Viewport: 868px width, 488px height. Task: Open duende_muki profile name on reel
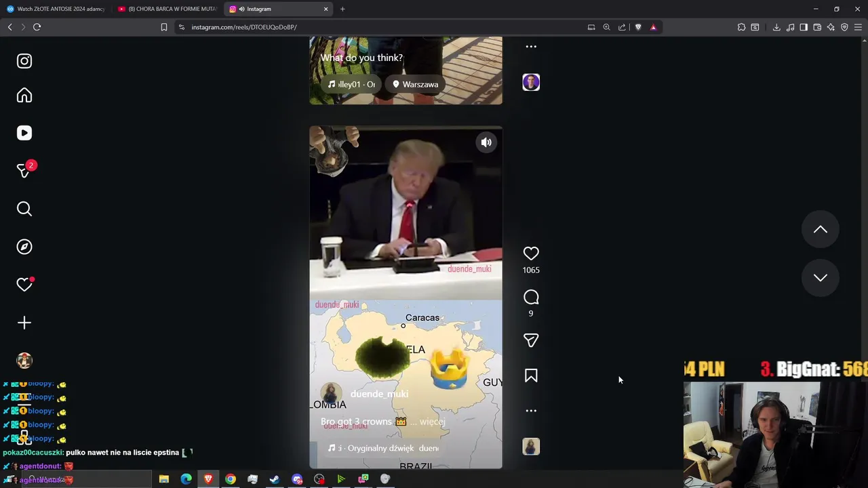click(379, 394)
